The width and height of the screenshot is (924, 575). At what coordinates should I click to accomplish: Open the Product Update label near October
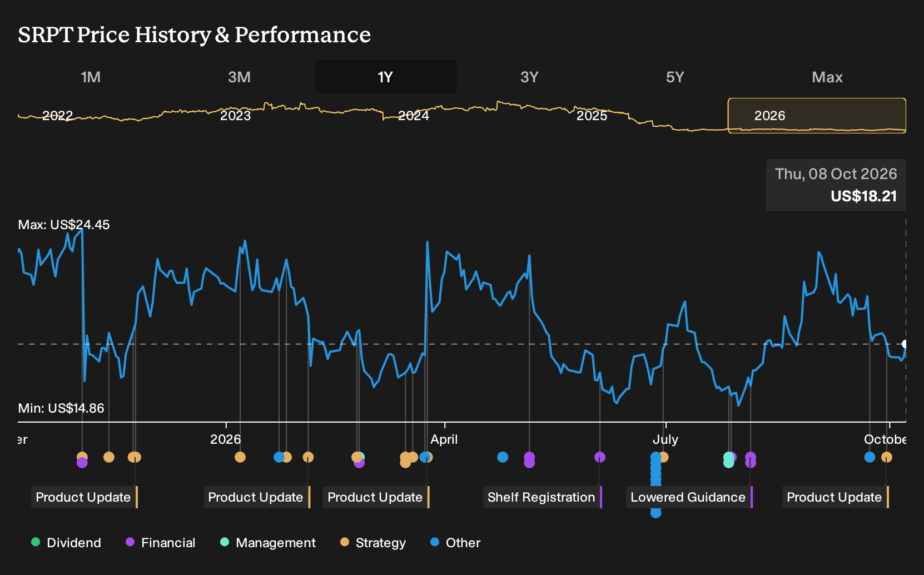pos(835,497)
